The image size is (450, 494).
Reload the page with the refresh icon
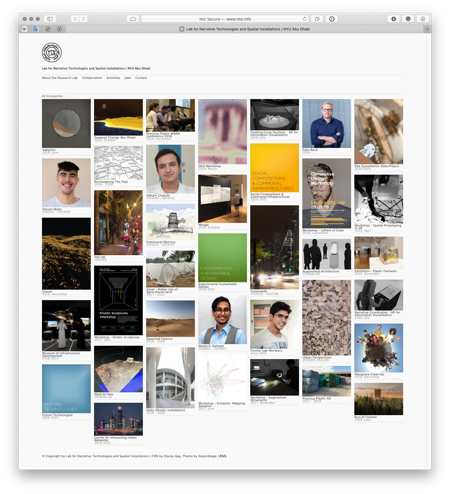[x=304, y=19]
